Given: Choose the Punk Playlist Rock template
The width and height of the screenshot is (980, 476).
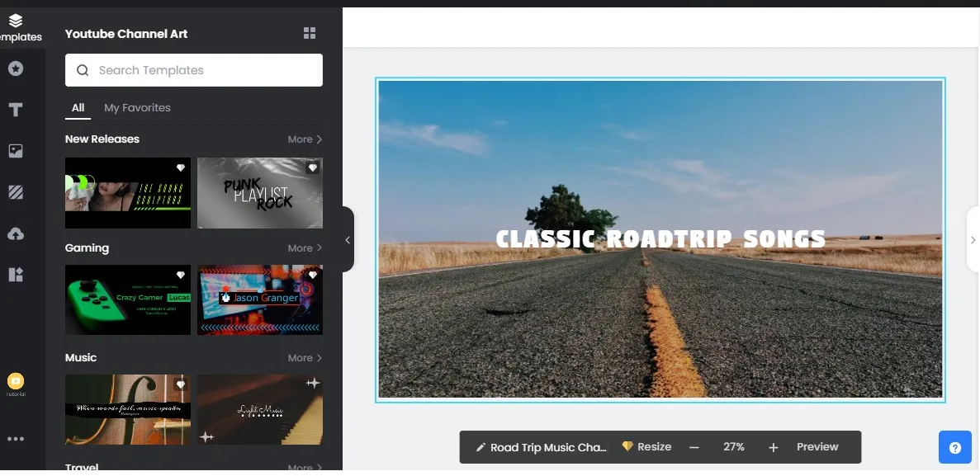Looking at the screenshot, I should [x=260, y=193].
